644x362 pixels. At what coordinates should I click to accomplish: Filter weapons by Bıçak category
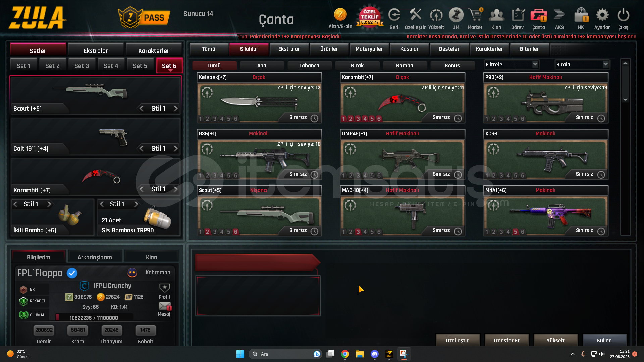tap(357, 65)
